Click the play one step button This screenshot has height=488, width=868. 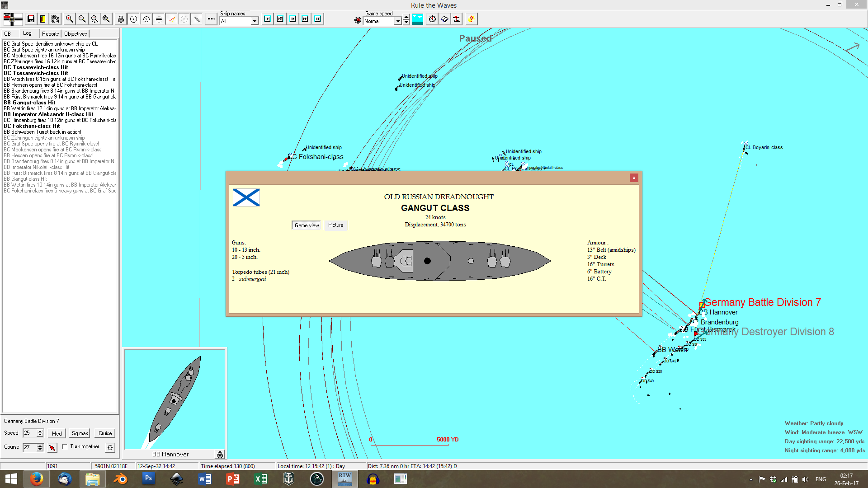pyautogui.click(x=268, y=19)
